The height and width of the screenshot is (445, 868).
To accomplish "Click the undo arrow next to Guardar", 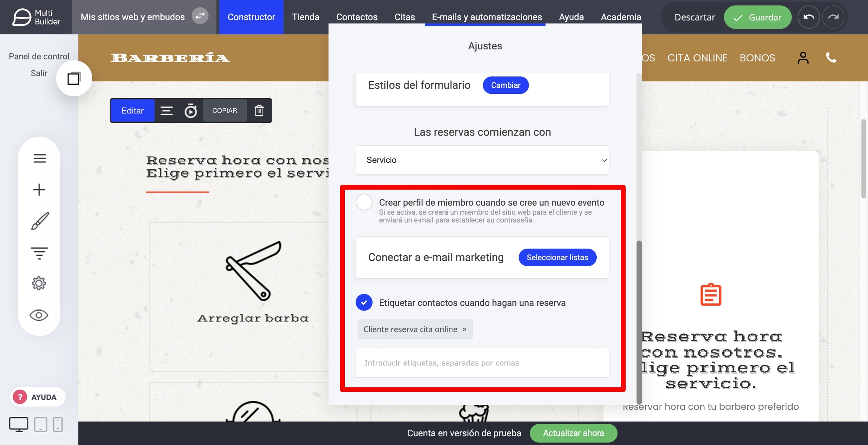I will tap(808, 17).
